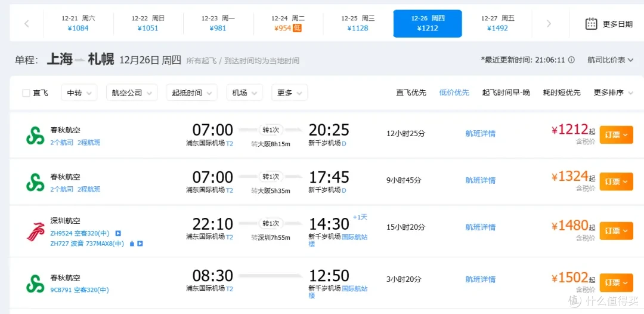Book the ¥1502 direct flight
644x314 pixels.
click(617, 283)
